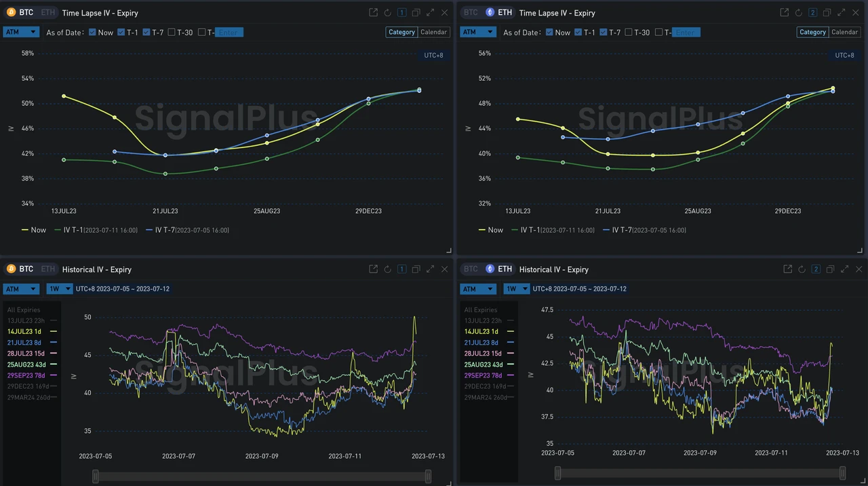868x486 pixels.
Task: Uncheck the Now checkbox in BTC Time Lapse
Action: click(x=93, y=33)
